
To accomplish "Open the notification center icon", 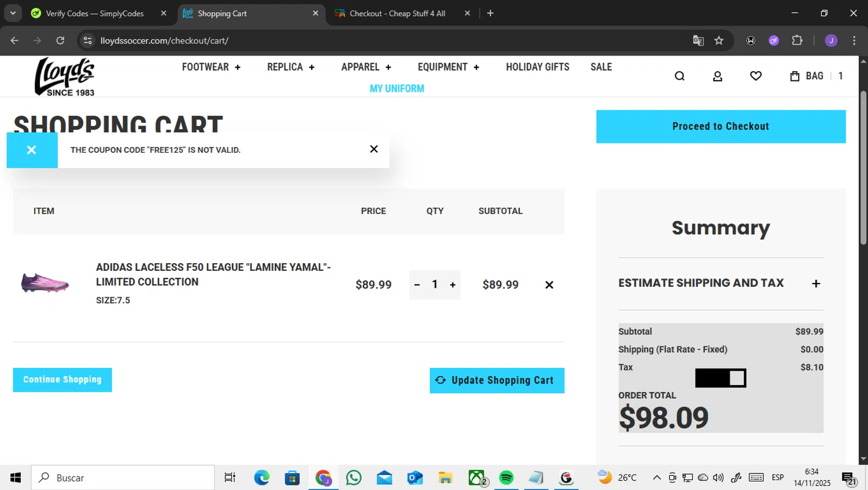I will (849, 479).
